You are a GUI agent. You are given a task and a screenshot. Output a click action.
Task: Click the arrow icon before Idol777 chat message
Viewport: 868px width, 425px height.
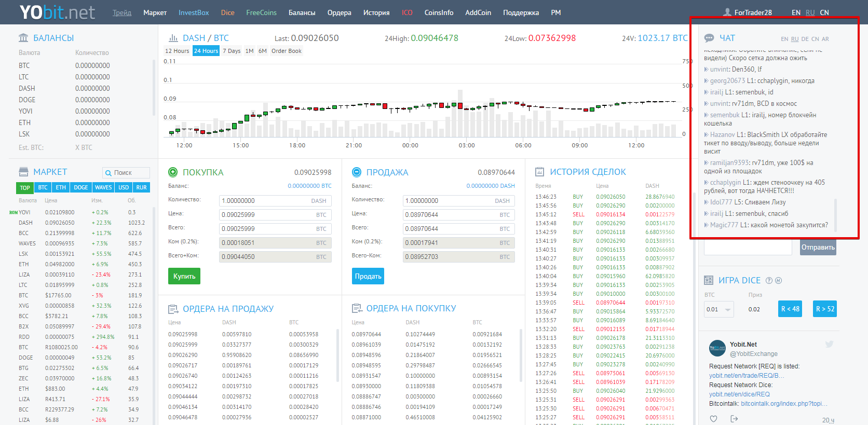point(706,202)
